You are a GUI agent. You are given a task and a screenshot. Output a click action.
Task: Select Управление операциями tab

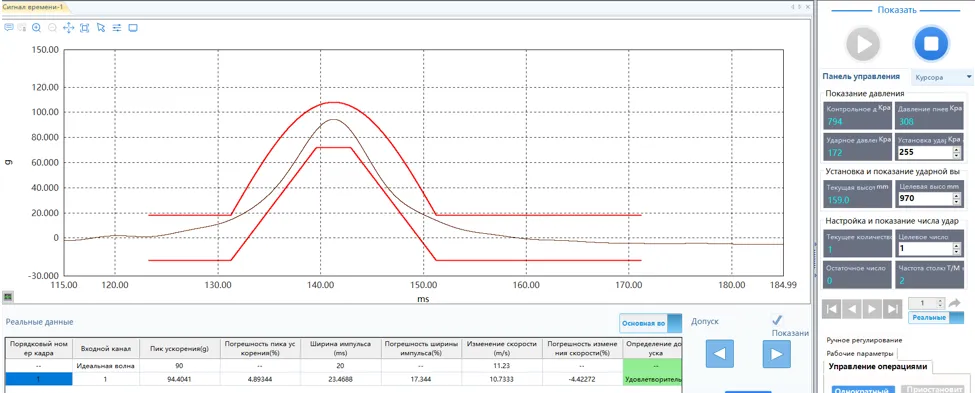click(x=878, y=366)
